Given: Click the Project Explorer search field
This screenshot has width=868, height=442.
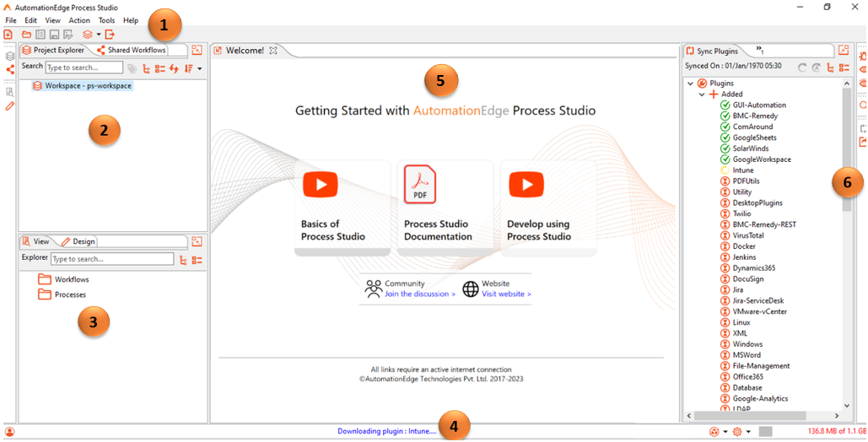Looking at the screenshot, I should click(84, 67).
